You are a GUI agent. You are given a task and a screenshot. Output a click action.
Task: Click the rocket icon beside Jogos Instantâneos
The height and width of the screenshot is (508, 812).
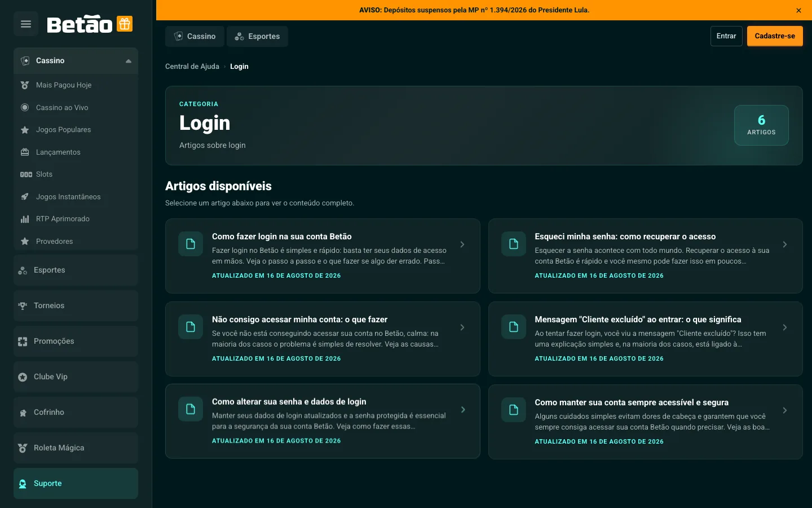pos(25,196)
